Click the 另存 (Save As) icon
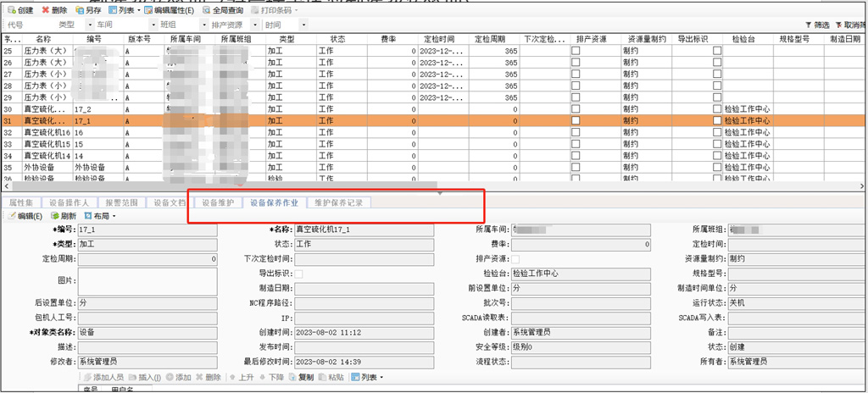This screenshot has width=868, height=393. (x=80, y=10)
